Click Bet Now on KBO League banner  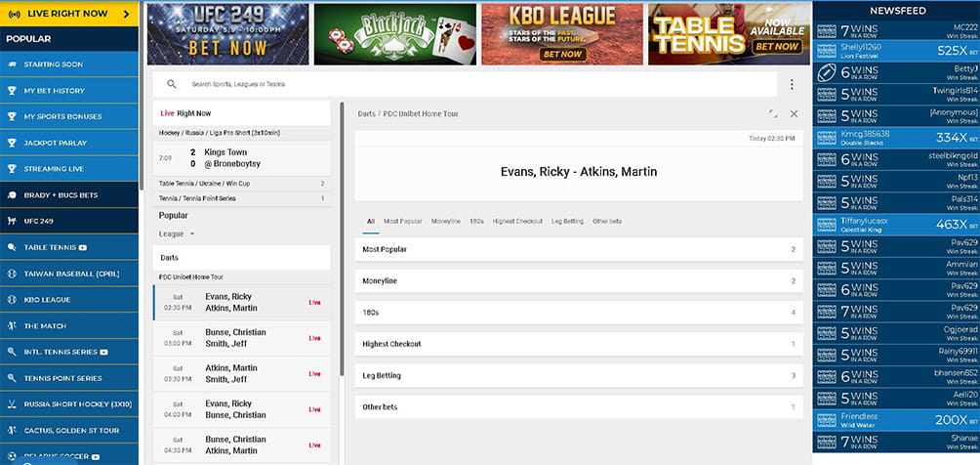562,54
